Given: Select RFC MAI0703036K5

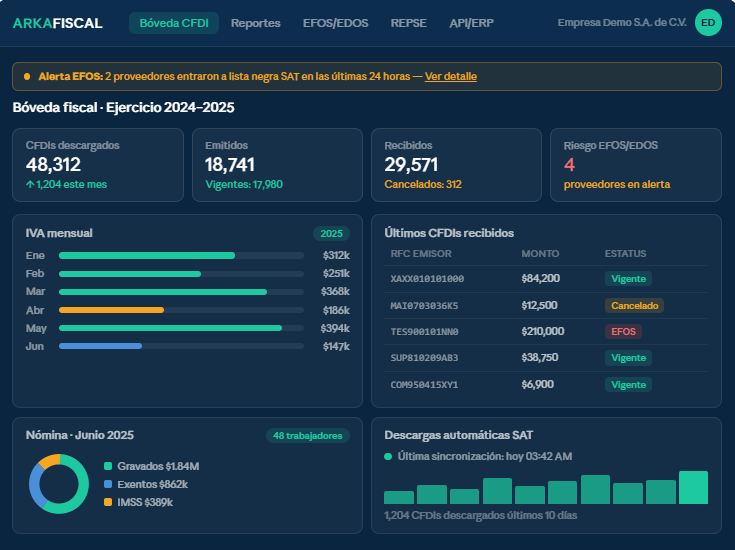Looking at the screenshot, I should pos(424,306).
